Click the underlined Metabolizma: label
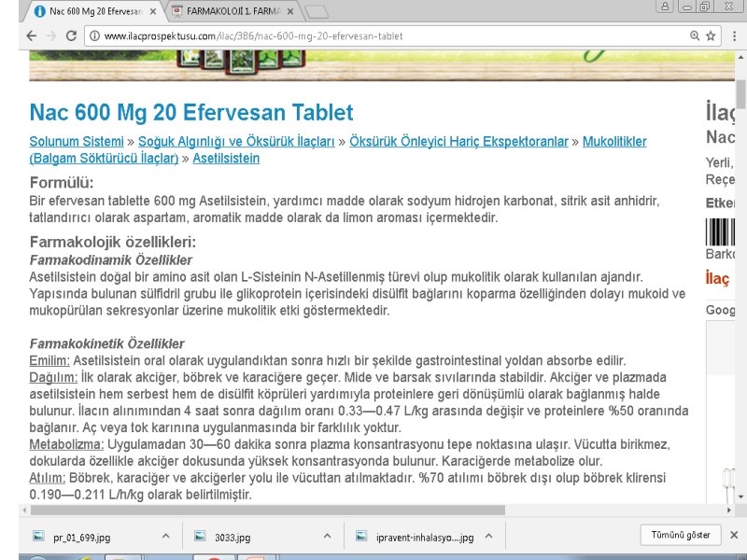747x560 pixels. pyautogui.click(x=66, y=444)
